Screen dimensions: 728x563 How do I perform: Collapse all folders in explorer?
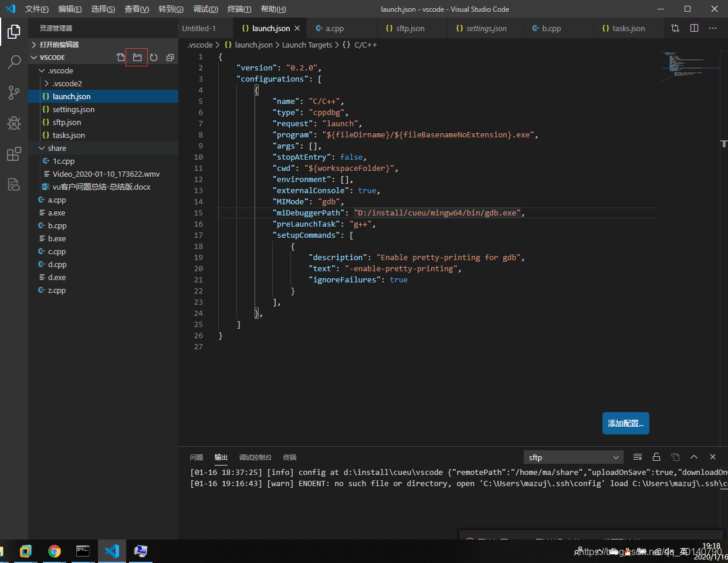[170, 57]
